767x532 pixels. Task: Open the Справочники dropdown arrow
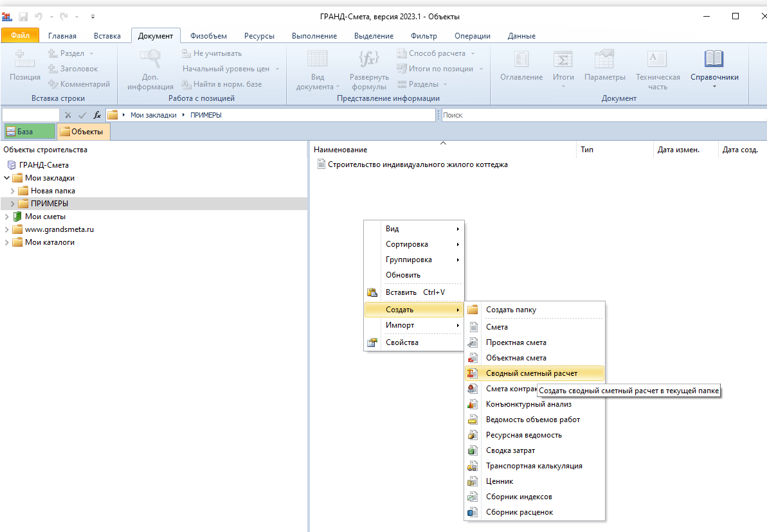[714, 87]
